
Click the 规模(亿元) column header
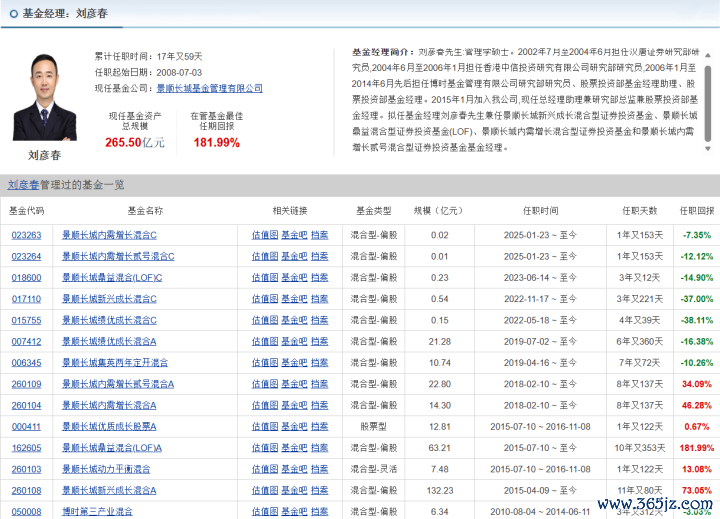tap(438, 211)
